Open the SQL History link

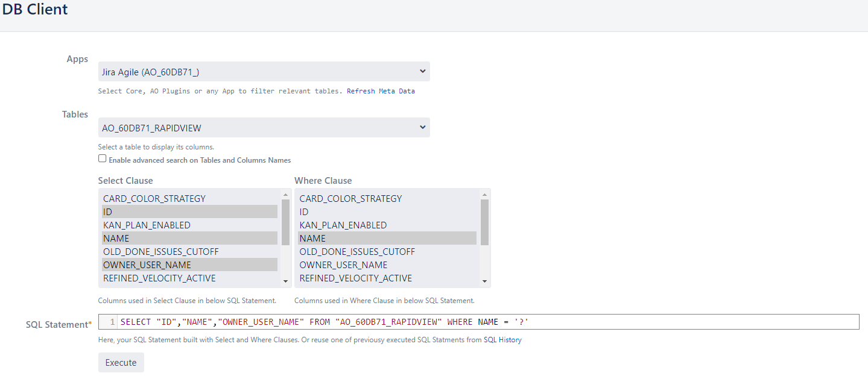(502, 340)
